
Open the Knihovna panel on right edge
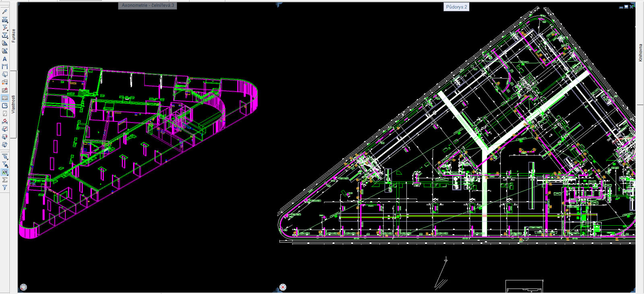coord(640,53)
